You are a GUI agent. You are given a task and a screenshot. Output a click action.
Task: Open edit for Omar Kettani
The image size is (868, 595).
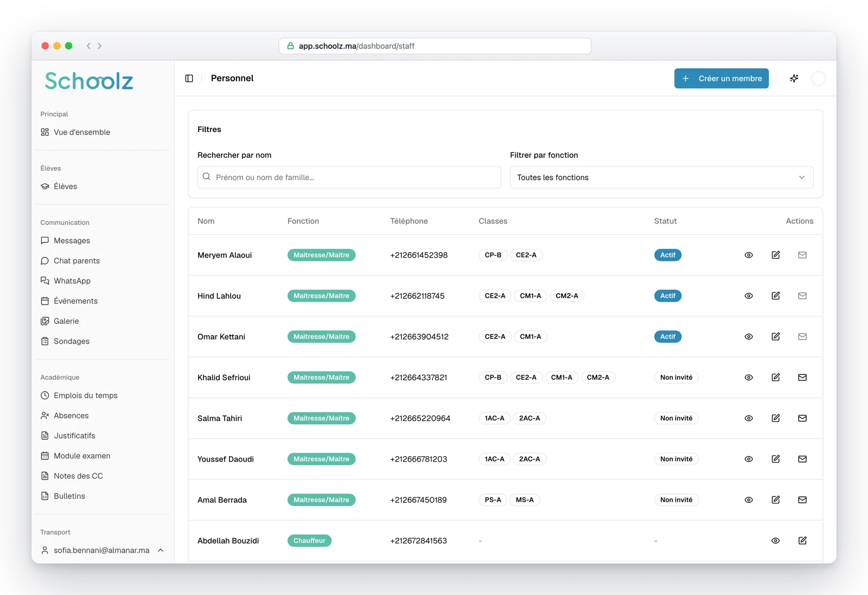pos(776,336)
